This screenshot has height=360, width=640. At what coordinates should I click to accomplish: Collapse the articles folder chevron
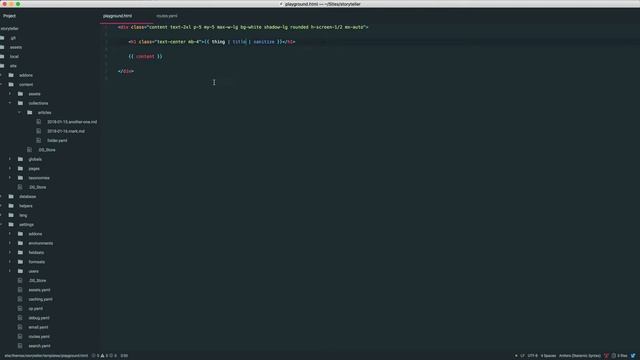click(19, 112)
